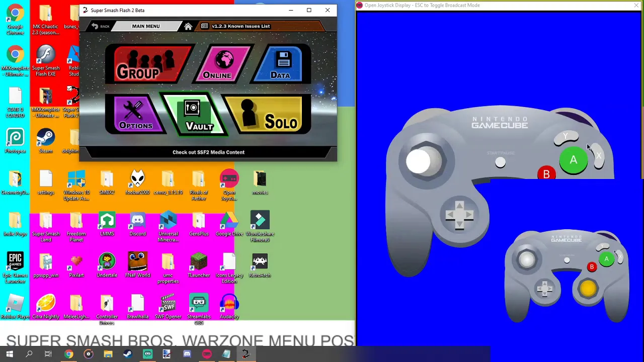Viewport: 644px width, 362px height.
Task: Switch to Streamlabs OBS in the taskbar
Action: 147,354
